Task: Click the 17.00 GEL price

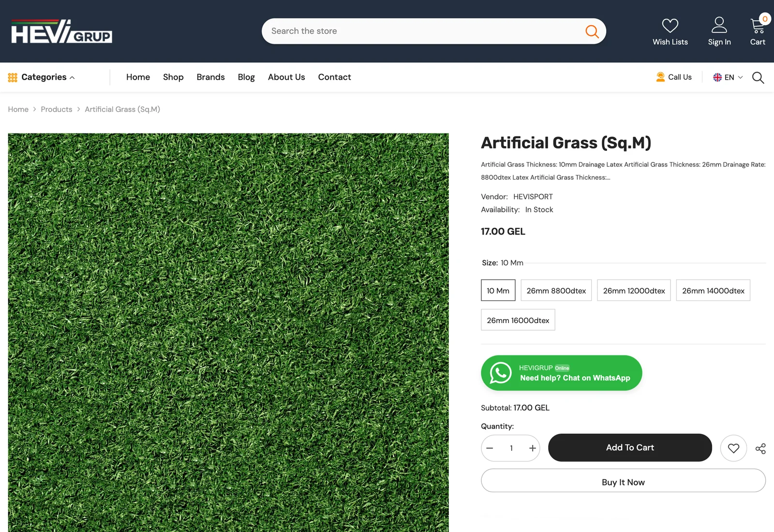Action: click(503, 232)
